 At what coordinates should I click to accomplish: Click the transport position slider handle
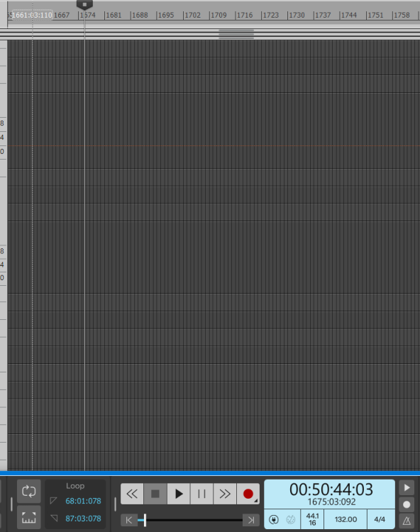pyautogui.click(x=145, y=520)
